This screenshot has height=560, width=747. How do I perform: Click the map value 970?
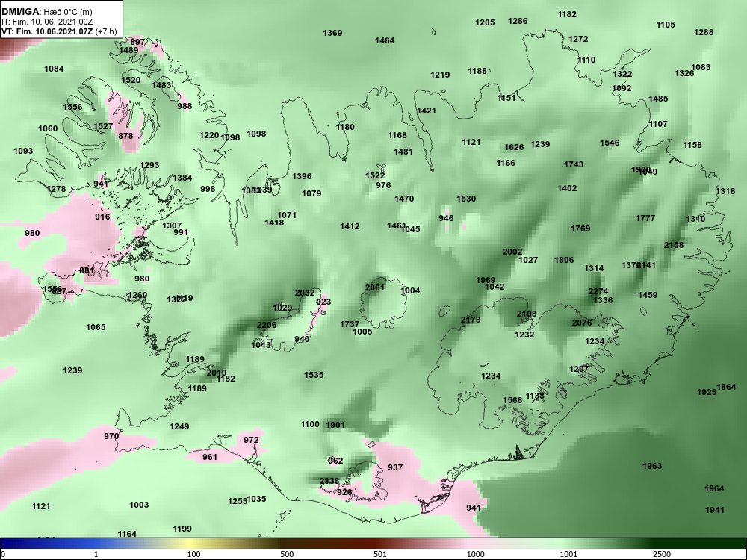111,436
